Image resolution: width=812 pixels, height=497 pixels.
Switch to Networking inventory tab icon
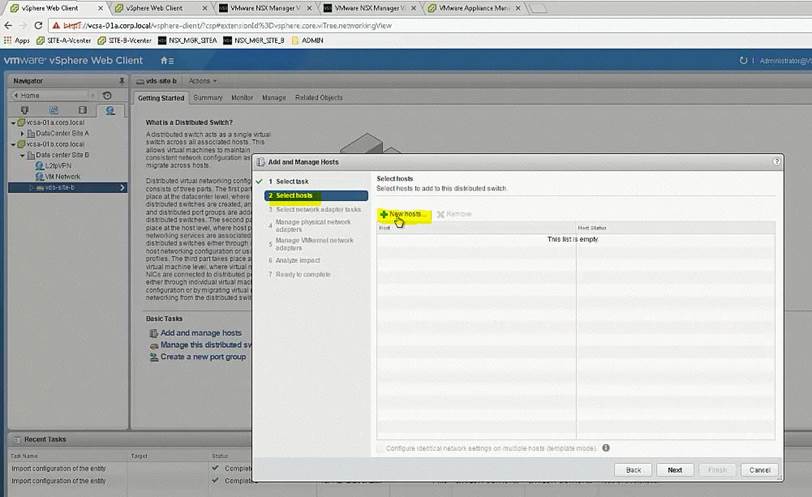click(x=110, y=110)
